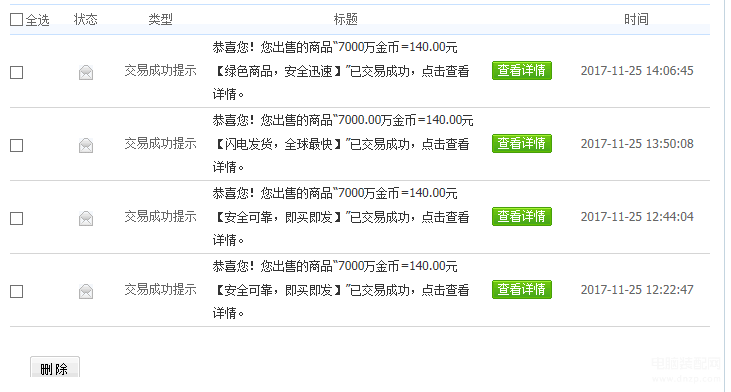
Task: Click the 绿色商品，安全迅速 message title
Action: 341,71
